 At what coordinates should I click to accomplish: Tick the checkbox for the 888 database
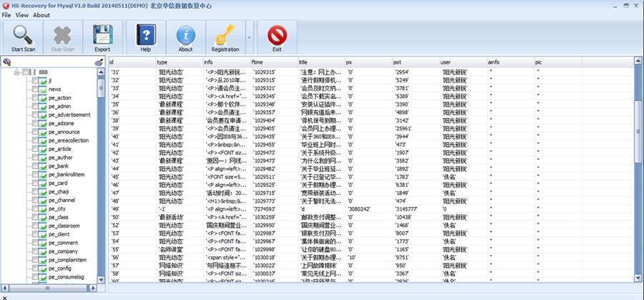coord(26,72)
